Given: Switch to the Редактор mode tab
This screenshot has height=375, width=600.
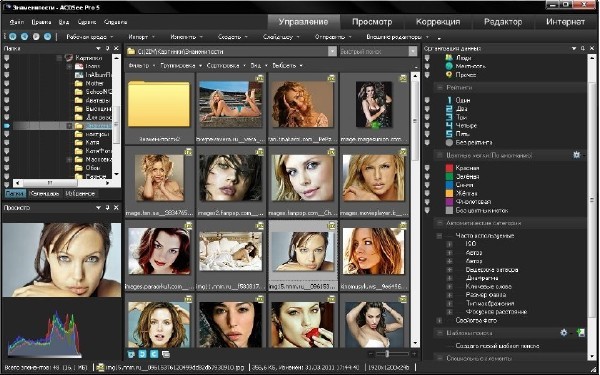Looking at the screenshot, I should click(503, 22).
